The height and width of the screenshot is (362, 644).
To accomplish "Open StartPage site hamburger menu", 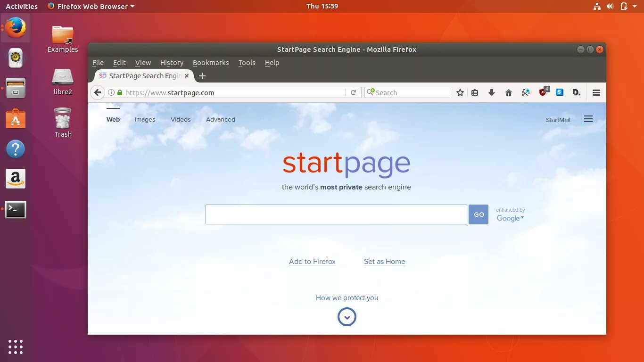I will (588, 119).
